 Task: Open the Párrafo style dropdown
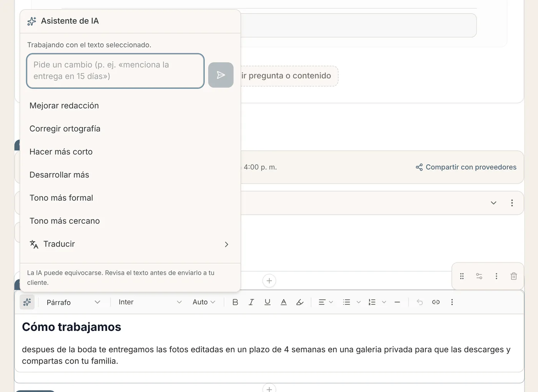pyautogui.click(x=73, y=302)
